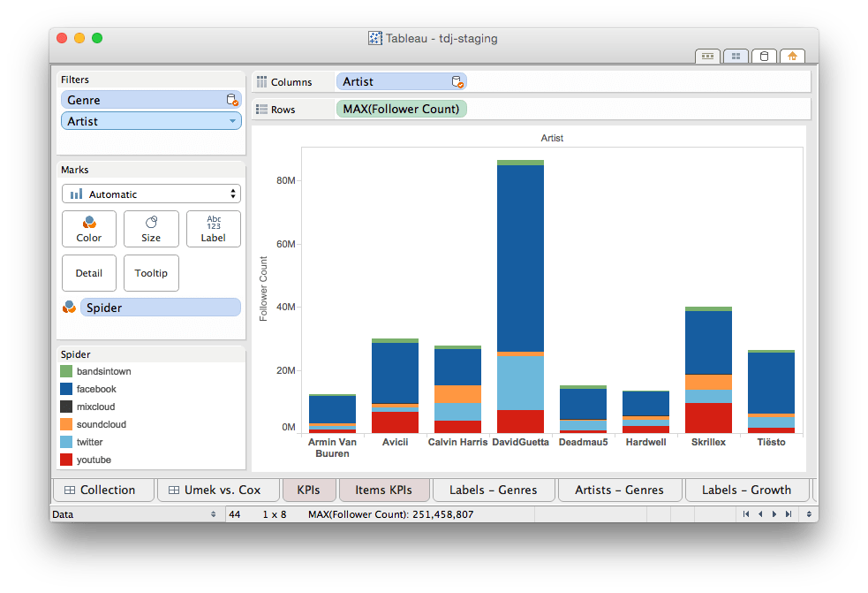Image resolution: width=868 pixels, height=593 pixels.
Task: Switch to the KPIs tab
Action: [x=308, y=490]
